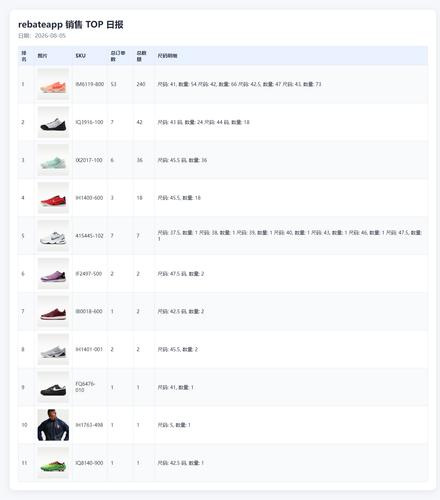Click rank number 11 in the ranking column
Screen dimensions: 440x500
click(x=24, y=463)
